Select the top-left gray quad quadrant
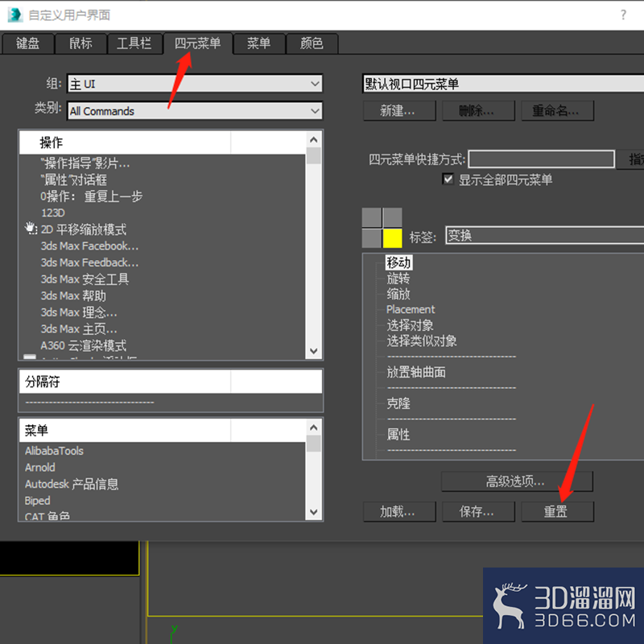644x644 pixels. pyautogui.click(x=372, y=217)
